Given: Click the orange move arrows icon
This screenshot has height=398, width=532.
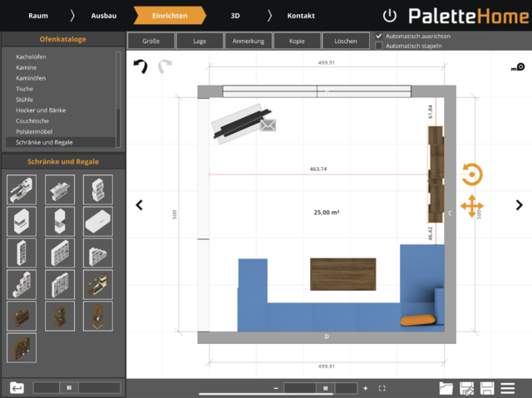Looking at the screenshot, I should click(472, 206).
